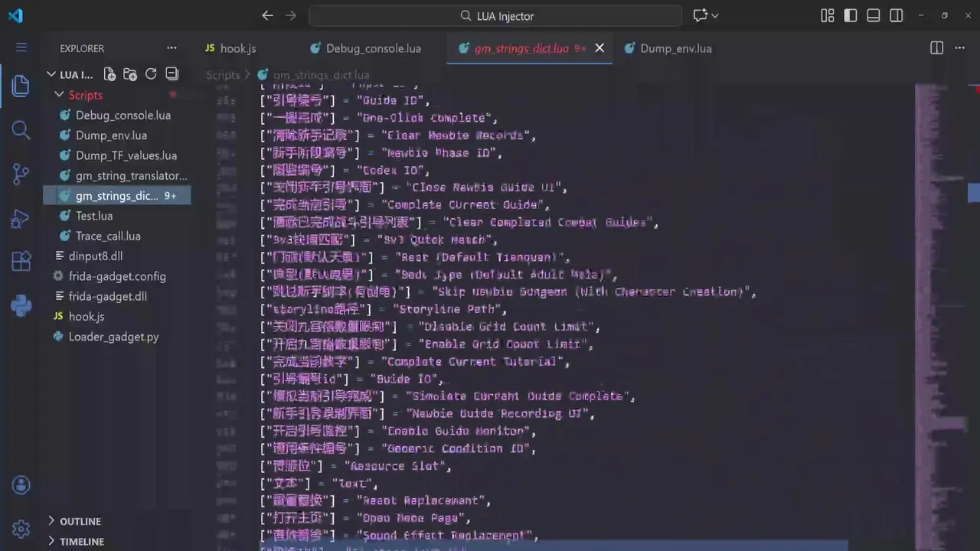Open editor more actions ellipsis
Image resolution: width=980 pixels, height=551 pixels.
[960, 47]
